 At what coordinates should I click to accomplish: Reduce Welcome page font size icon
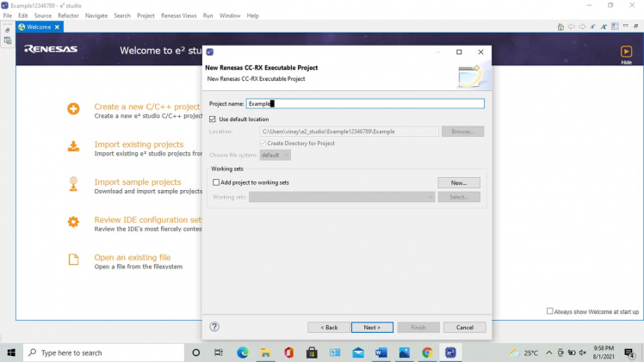[x=592, y=27]
